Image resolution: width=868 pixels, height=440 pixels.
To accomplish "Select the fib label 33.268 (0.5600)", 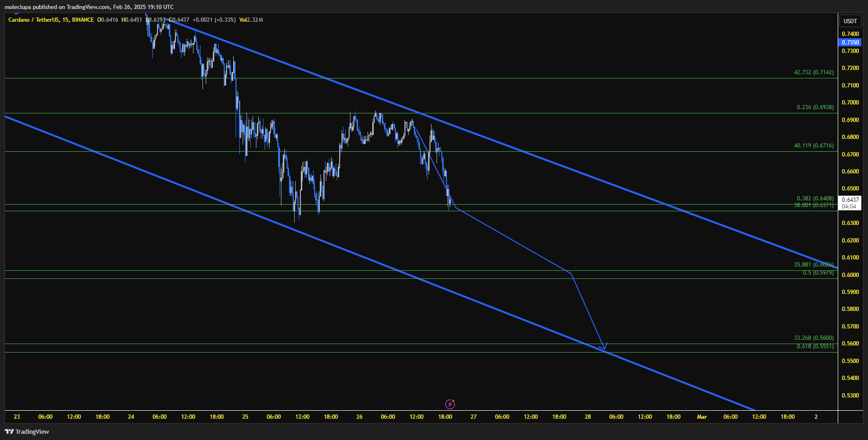I will click(814, 338).
